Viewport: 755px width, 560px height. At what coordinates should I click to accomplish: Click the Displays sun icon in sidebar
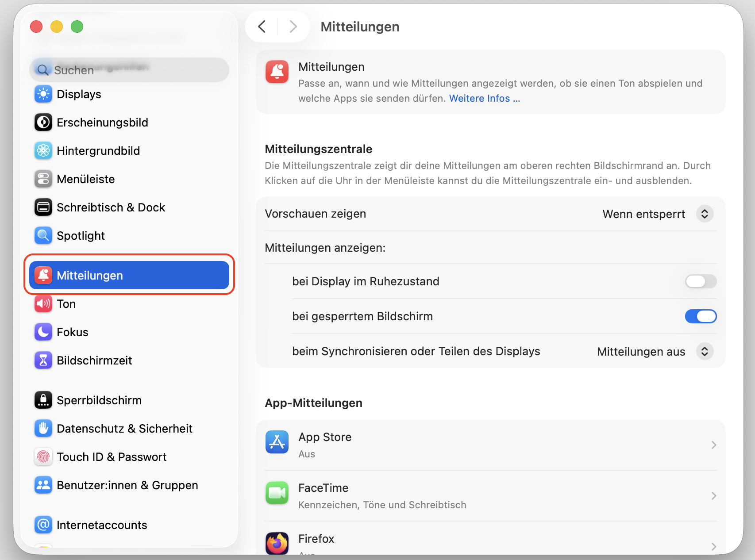pyautogui.click(x=43, y=94)
